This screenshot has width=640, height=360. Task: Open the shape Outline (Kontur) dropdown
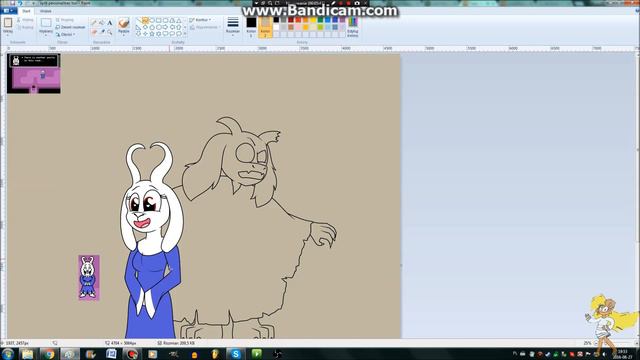pos(200,20)
